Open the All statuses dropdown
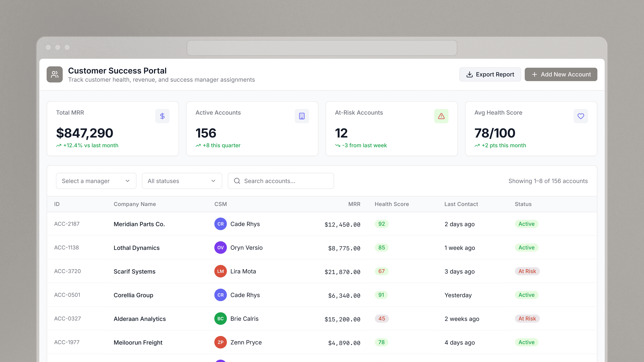644x362 pixels. 182,181
